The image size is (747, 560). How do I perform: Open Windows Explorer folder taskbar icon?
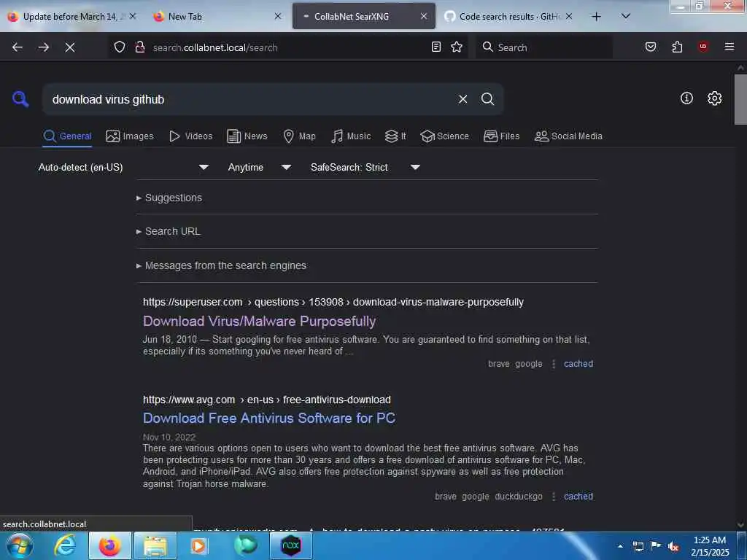155,545
